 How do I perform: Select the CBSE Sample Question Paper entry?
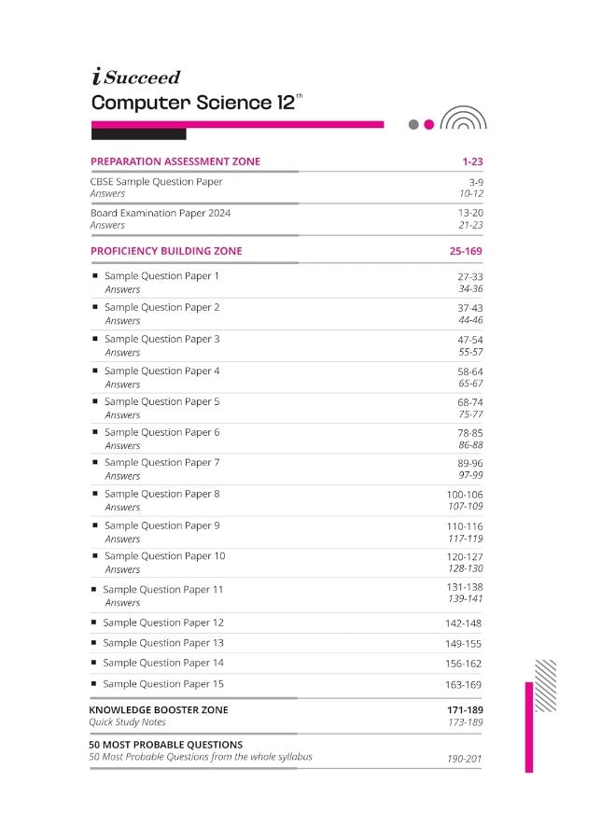click(x=156, y=182)
